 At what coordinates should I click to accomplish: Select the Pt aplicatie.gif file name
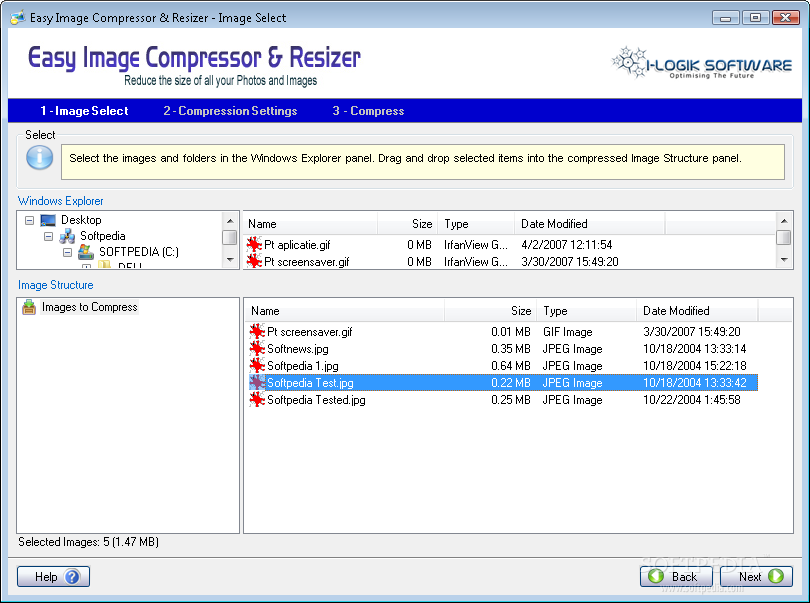tap(297, 245)
